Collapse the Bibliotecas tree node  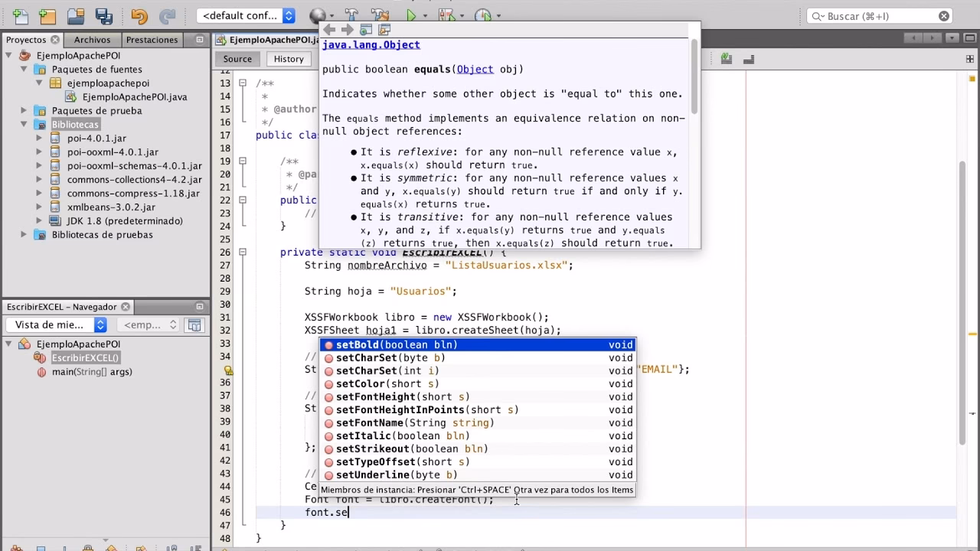coord(24,125)
